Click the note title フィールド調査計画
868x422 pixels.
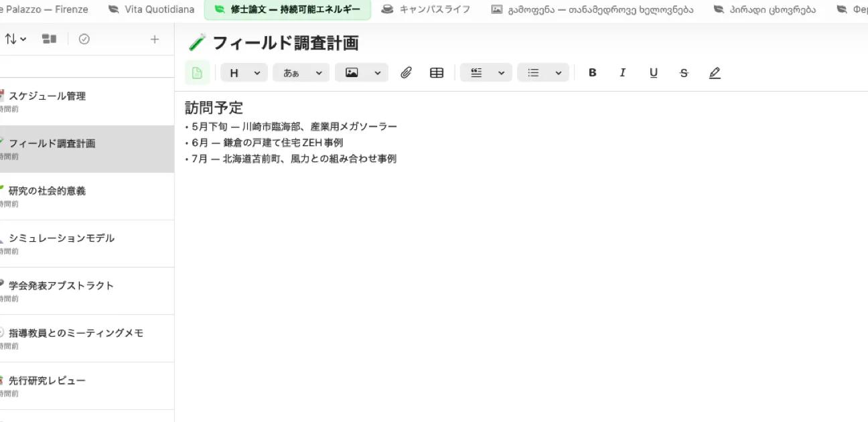[x=285, y=43]
